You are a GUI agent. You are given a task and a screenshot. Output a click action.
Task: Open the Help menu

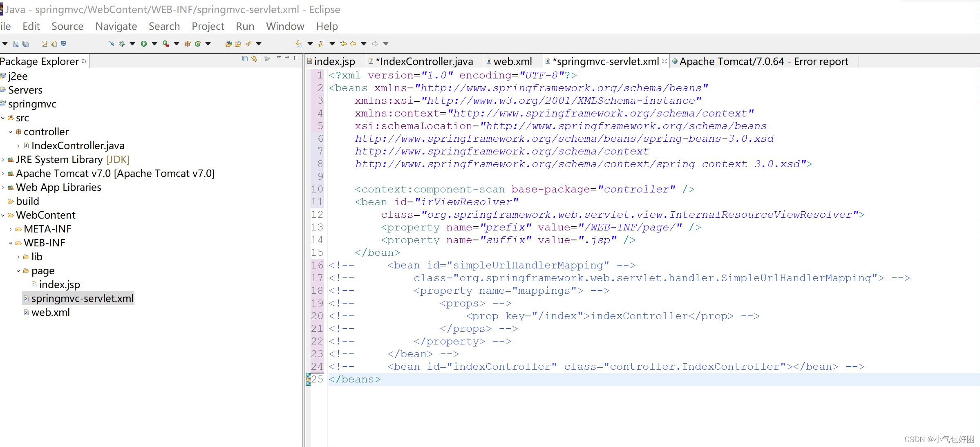pos(327,26)
